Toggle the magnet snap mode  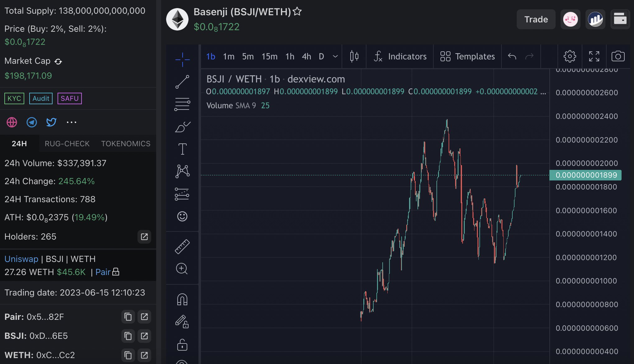182,299
